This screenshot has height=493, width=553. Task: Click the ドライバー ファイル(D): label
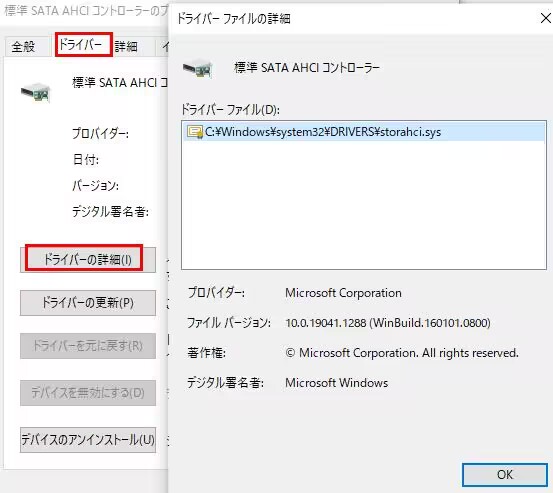(230, 110)
